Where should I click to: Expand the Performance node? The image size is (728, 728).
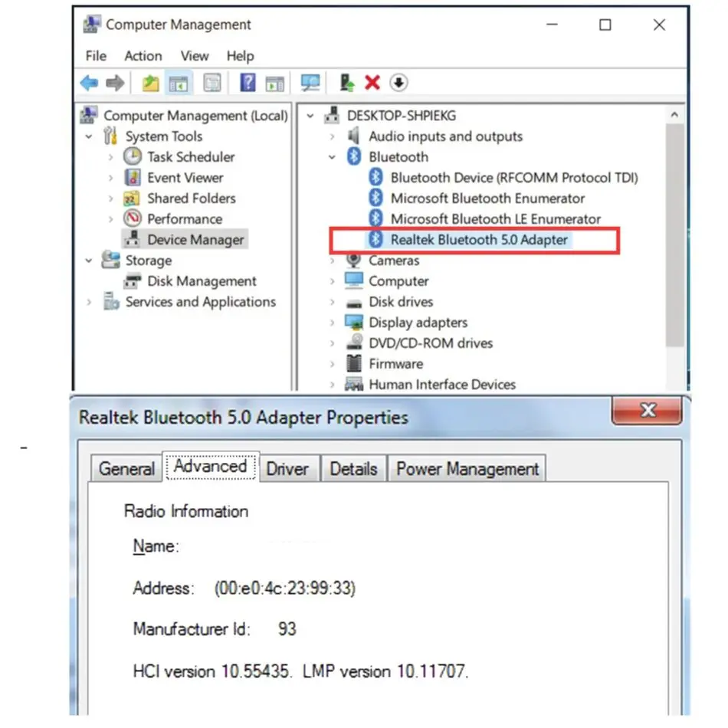pos(111,219)
